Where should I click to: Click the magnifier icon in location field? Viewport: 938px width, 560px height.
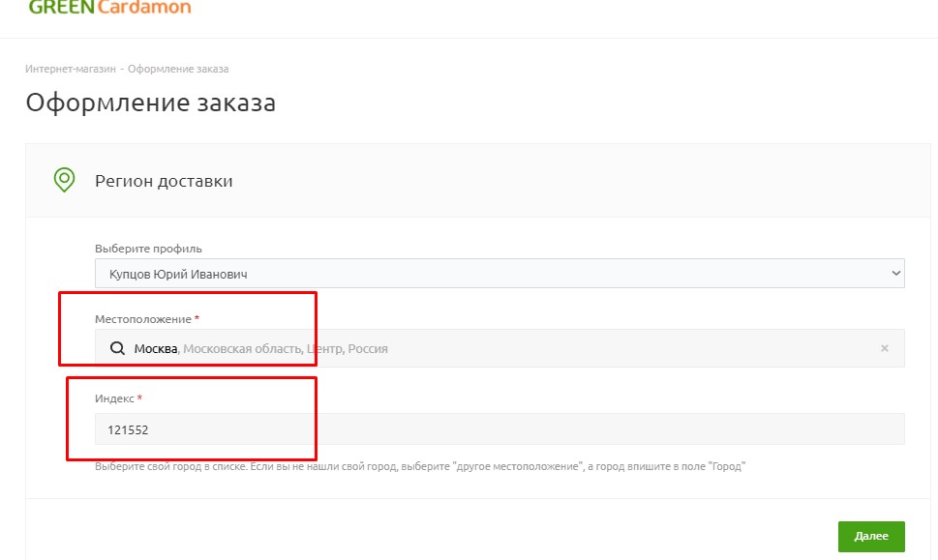[117, 348]
